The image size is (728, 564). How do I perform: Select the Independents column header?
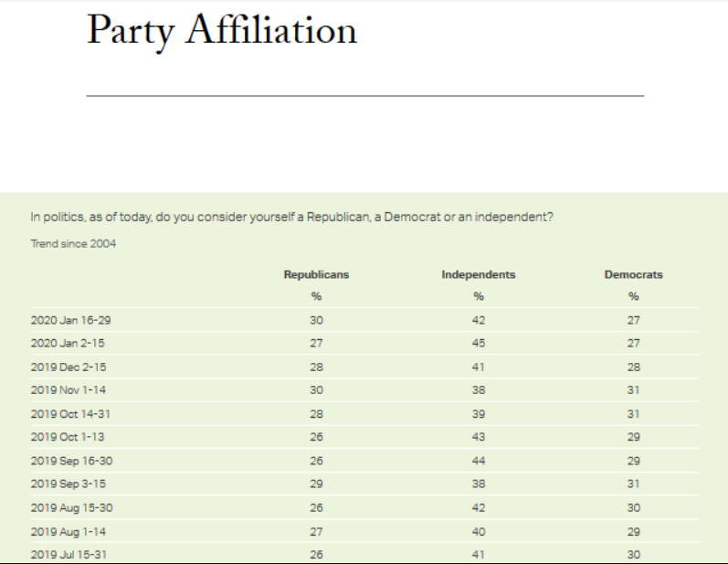(x=479, y=274)
